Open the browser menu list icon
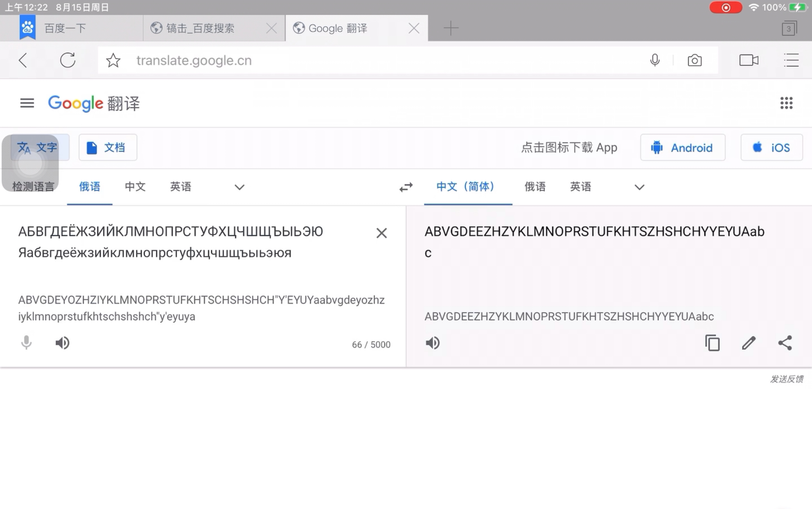812x509 pixels. click(x=791, y=60)
